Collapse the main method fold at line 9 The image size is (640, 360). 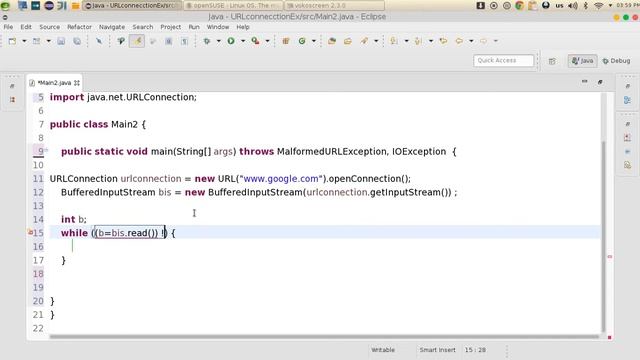pyautogui.click(x=46, y=150)
